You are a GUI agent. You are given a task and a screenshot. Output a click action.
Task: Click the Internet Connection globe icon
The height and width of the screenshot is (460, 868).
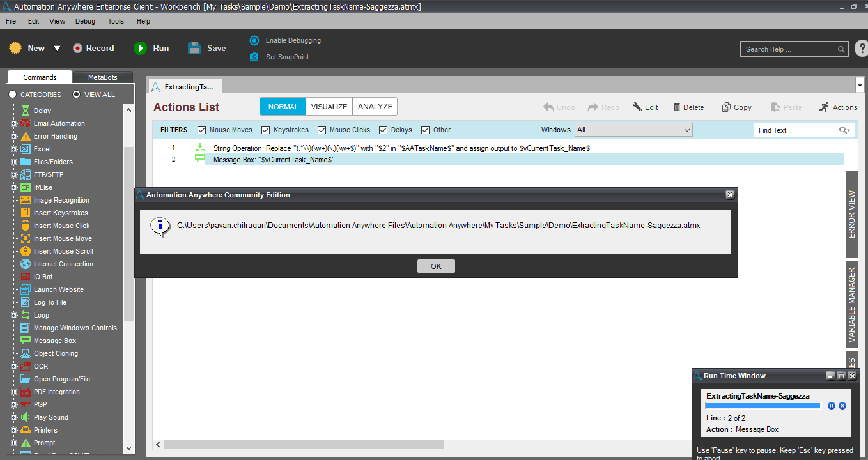pyautogui.click(x=26, y=264)
